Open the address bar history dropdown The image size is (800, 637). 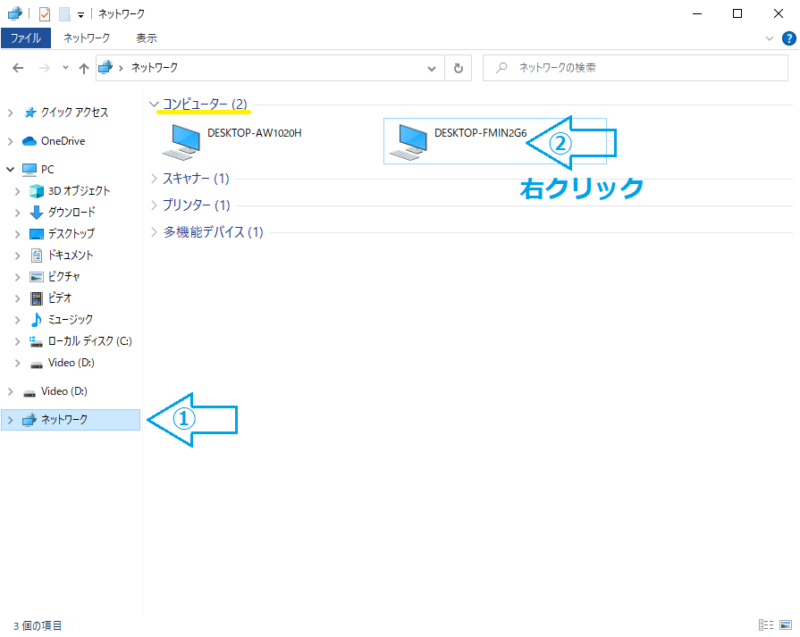tap(432, 68)
